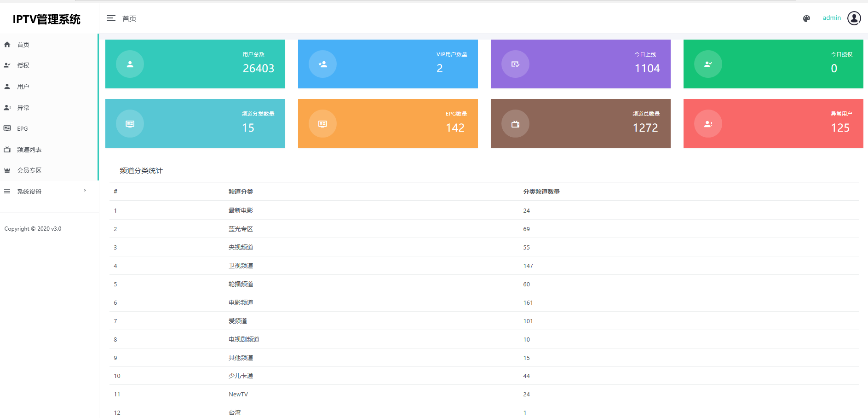868x418 pixels.
Task: Click the 异常用户 card showing 125
Action: (x=773, y=123)
